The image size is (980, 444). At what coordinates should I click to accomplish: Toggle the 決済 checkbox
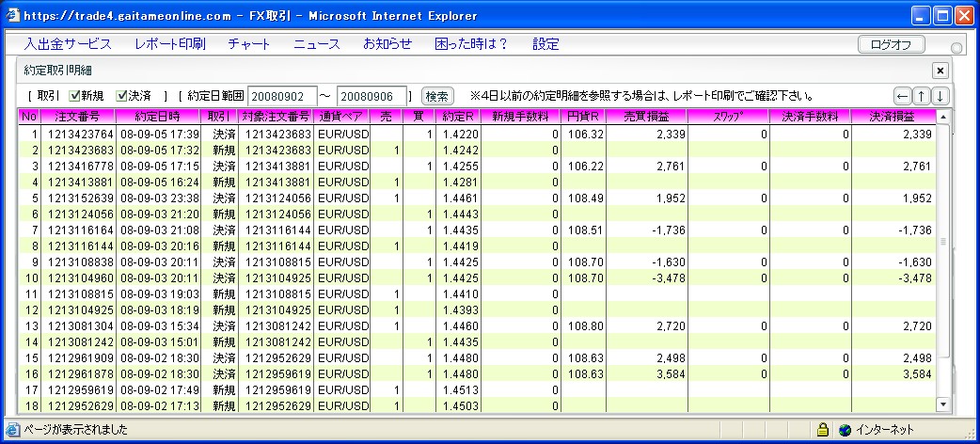click(121, 96)
